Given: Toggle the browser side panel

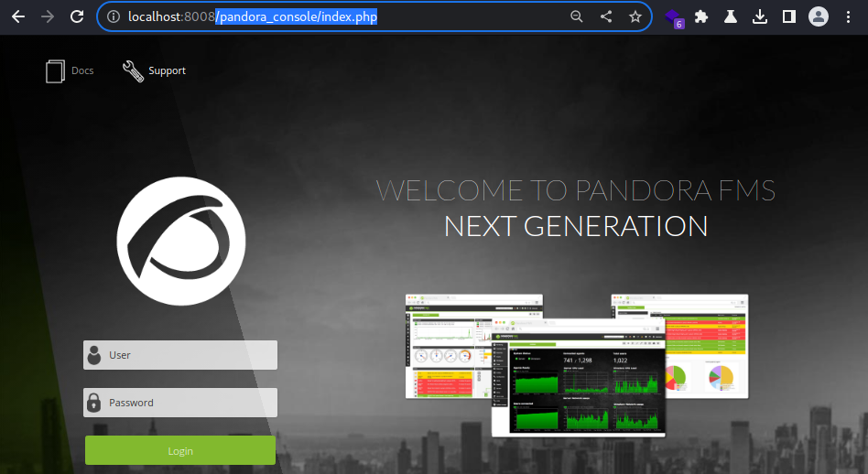Looking at the screenshot, I should pos(789,16).
